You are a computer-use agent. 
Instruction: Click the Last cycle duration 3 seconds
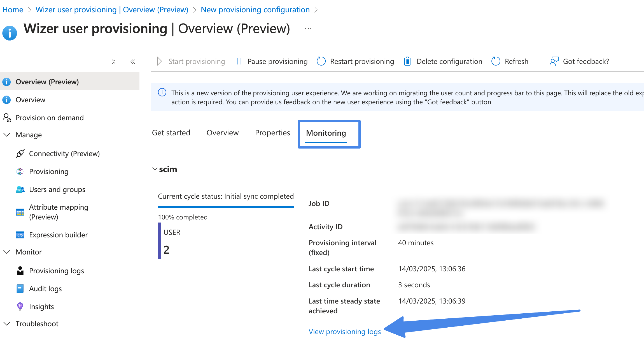tap(414, 285)
